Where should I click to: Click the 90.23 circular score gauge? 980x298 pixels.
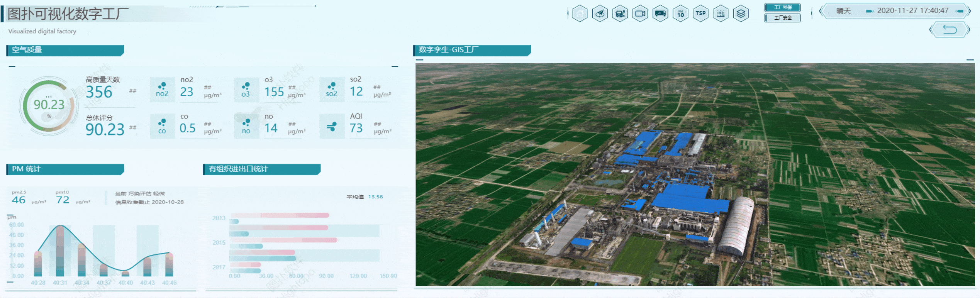click(x=49, y=105)
